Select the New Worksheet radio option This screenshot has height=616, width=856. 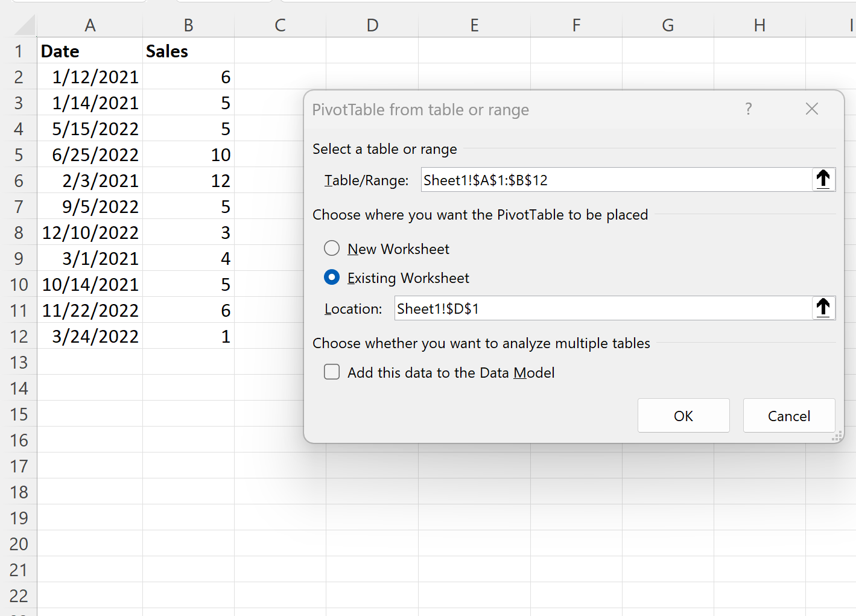332,249
